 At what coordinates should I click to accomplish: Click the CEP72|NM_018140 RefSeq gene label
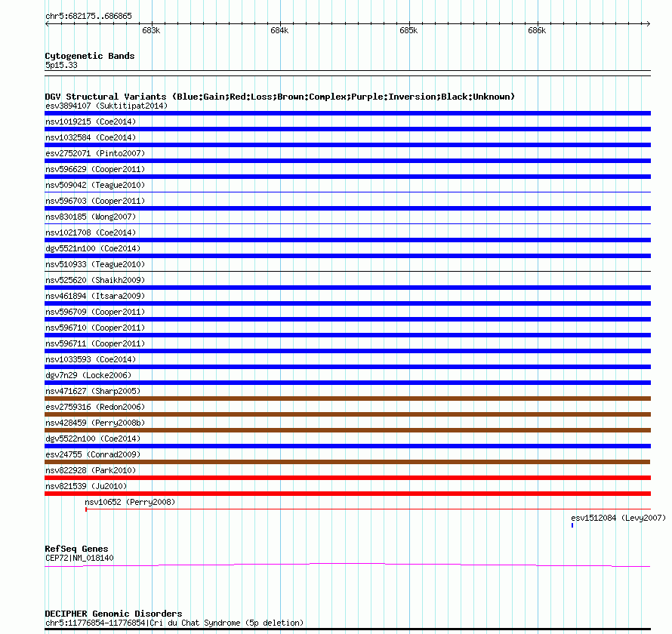(79, 558)
